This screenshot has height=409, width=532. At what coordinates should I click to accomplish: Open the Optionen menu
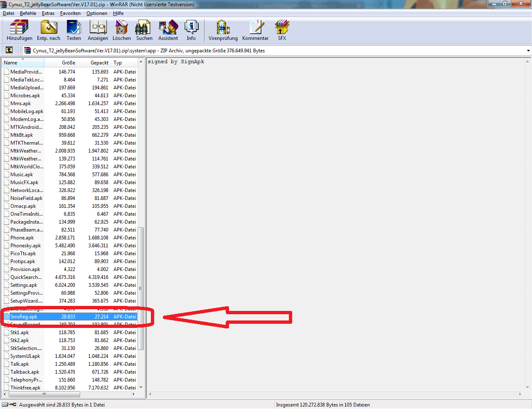coord(97,13)
